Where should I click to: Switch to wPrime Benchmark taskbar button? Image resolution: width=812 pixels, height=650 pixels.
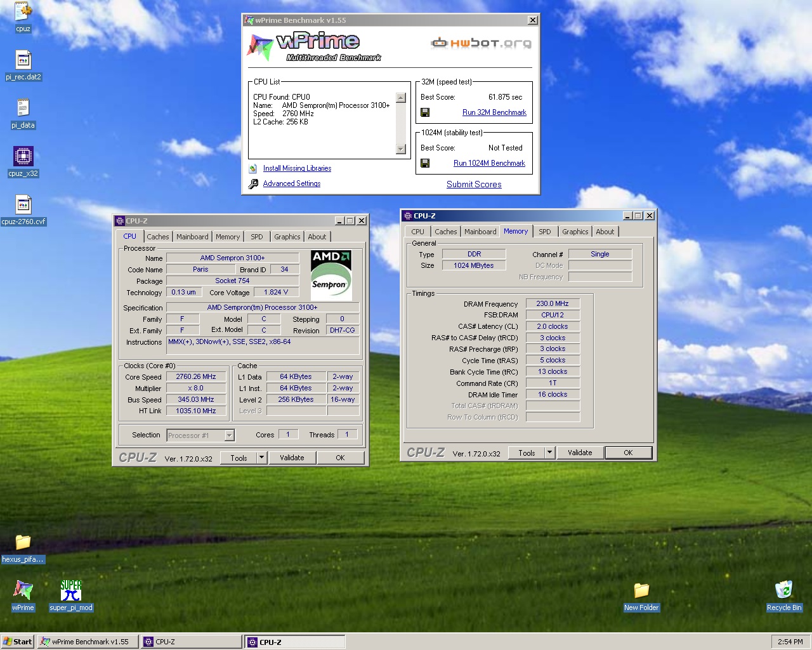pyautogui.click(x=88, y=642)
